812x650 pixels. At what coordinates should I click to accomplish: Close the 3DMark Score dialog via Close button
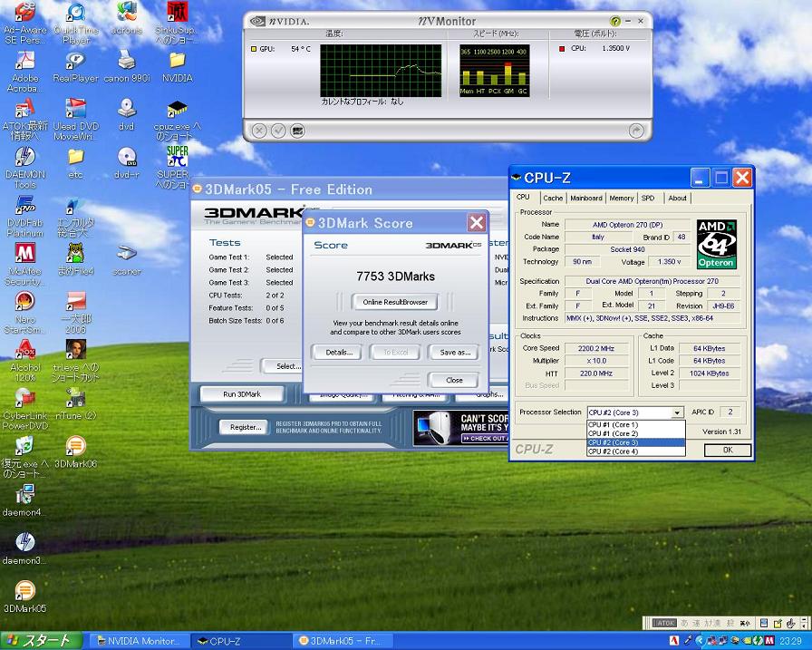pyautogui.click(x=454, y=380)
